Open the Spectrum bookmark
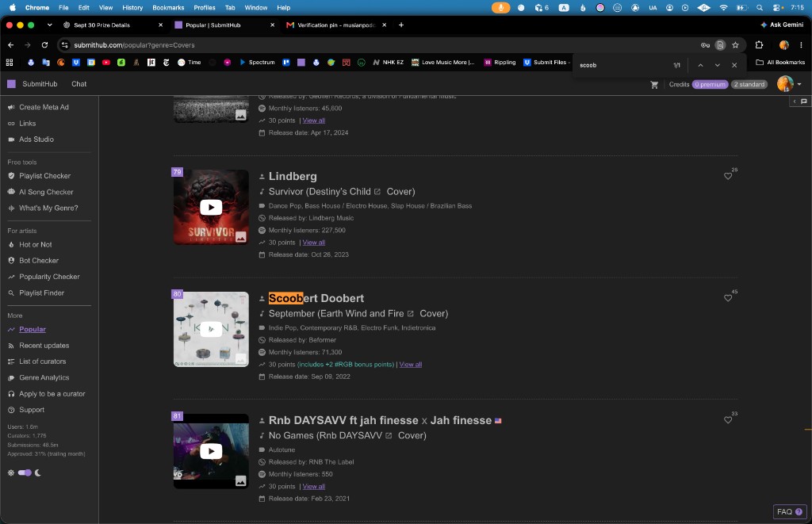 (257, 62)
